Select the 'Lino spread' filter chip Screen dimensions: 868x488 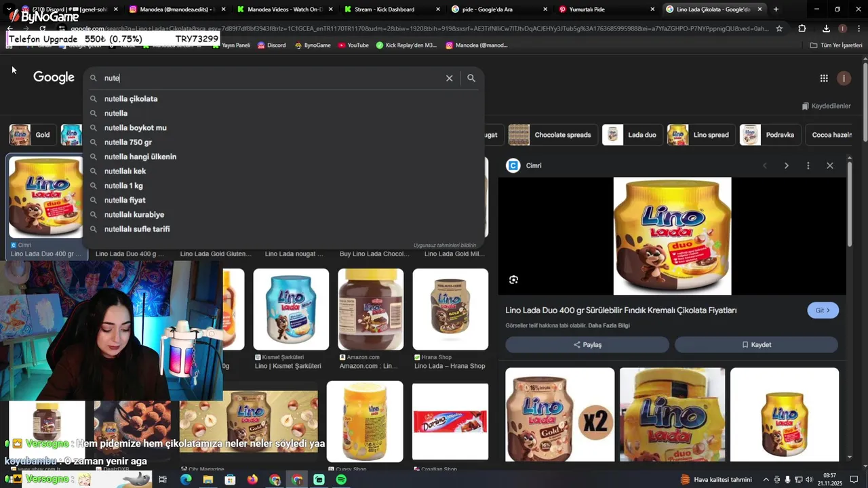(x=701, y=135)
